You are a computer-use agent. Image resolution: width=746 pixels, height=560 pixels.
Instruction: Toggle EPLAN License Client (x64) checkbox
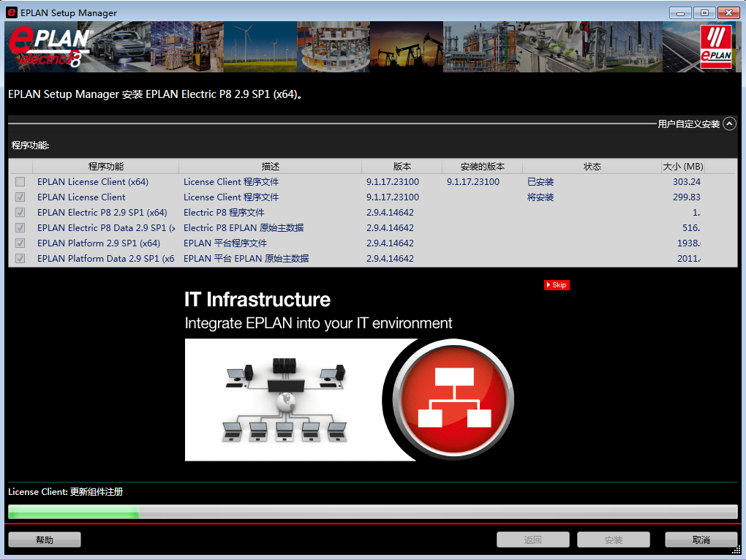(x=20, y=182)
